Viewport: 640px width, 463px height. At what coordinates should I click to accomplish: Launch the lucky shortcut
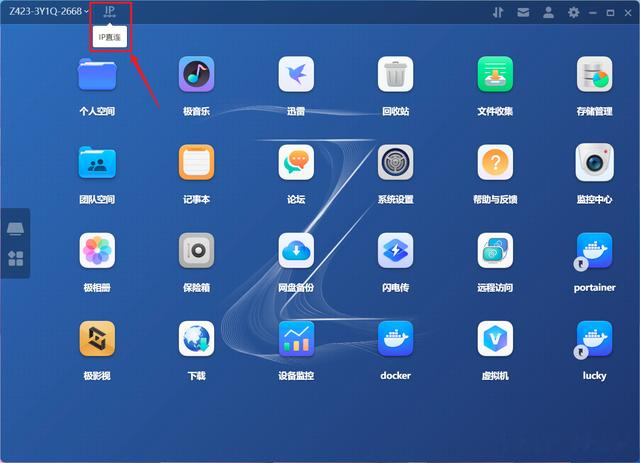coord(594,338)
